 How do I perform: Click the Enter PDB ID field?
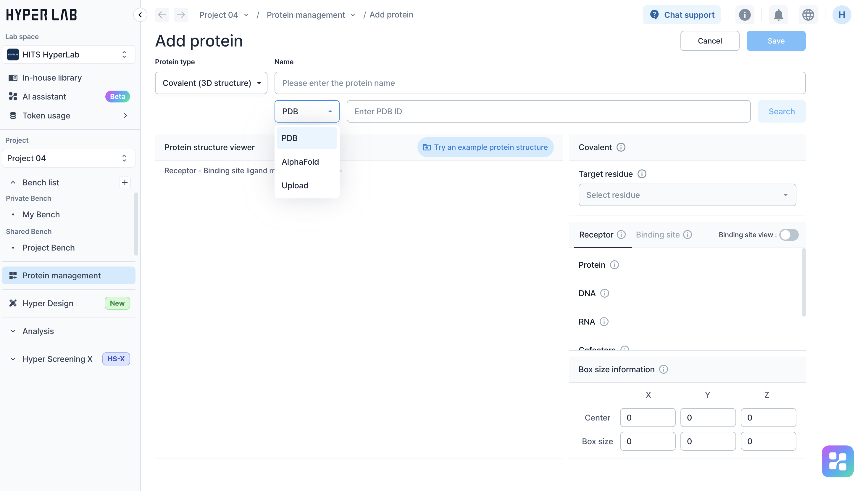pos(548,111)
